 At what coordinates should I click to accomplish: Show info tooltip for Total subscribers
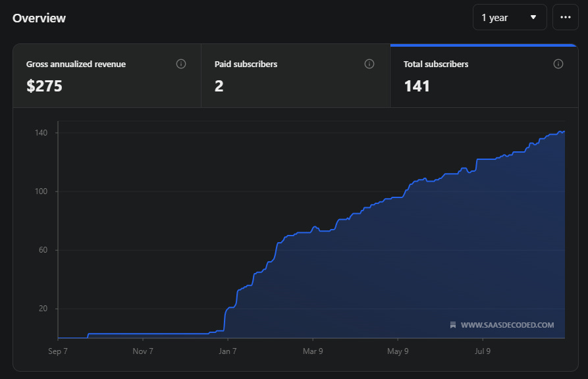[x=558, y=64]
